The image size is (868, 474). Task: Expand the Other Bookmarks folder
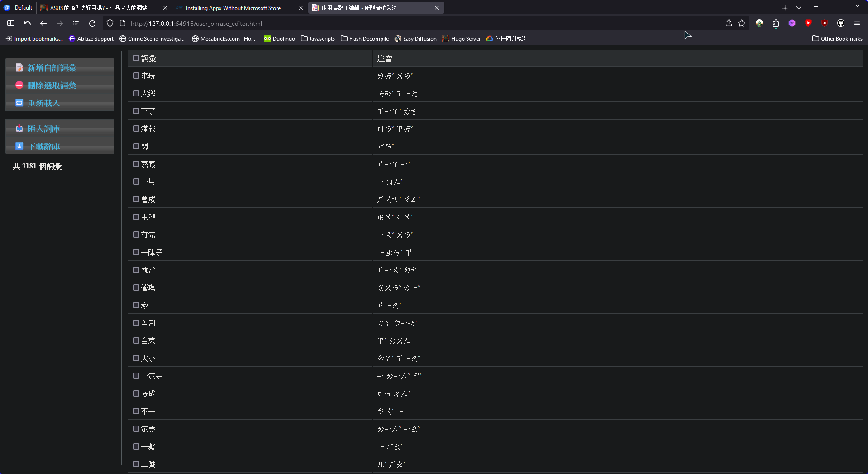(837, 39)
